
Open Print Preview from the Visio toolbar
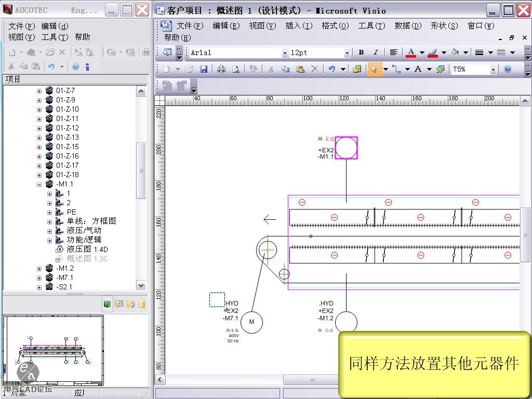(x=235, y=69)
